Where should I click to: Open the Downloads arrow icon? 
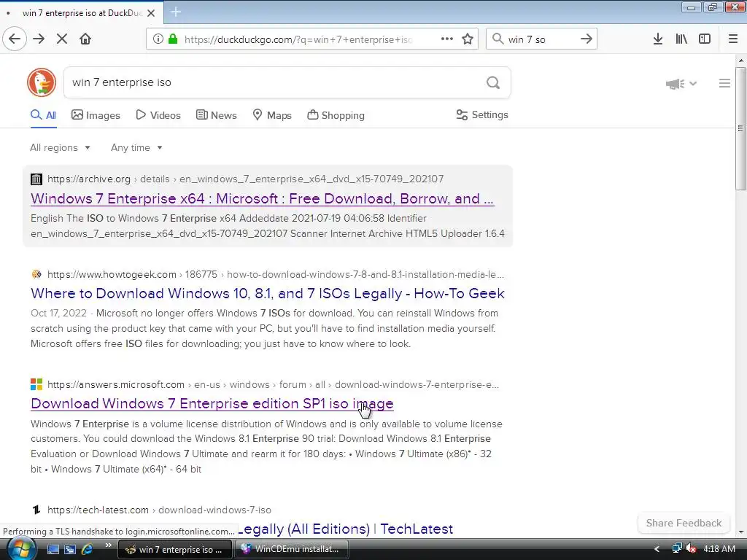click(x=658, y=39)
